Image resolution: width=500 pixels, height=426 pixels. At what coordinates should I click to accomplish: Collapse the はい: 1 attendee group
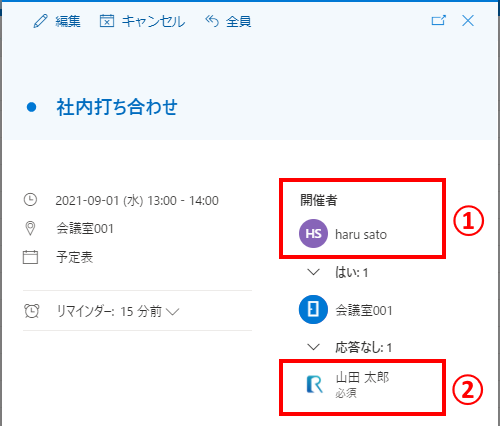click(x=313, y=272)
